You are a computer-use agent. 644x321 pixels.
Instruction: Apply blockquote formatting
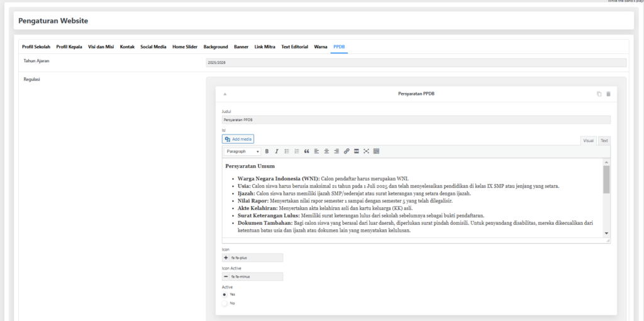pos(307,151)
